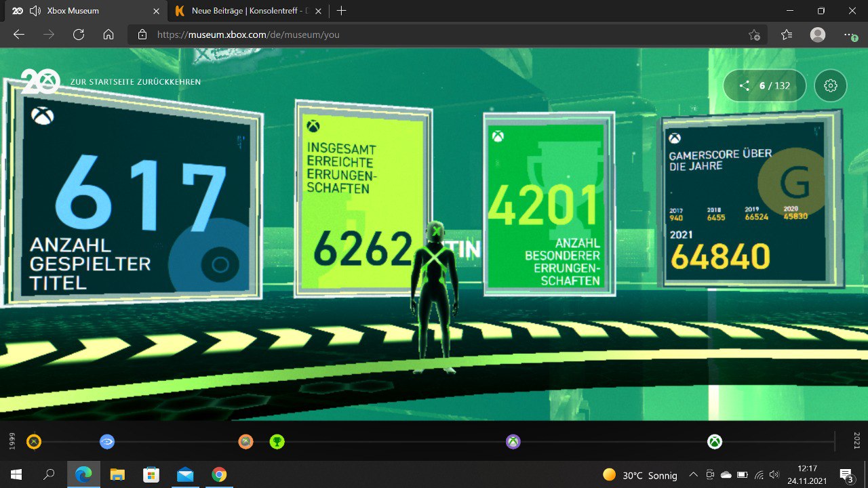Click the 2019 gamerscore value 66524
The height and width of the screenshot is (488, 868).
pos(756,218)
